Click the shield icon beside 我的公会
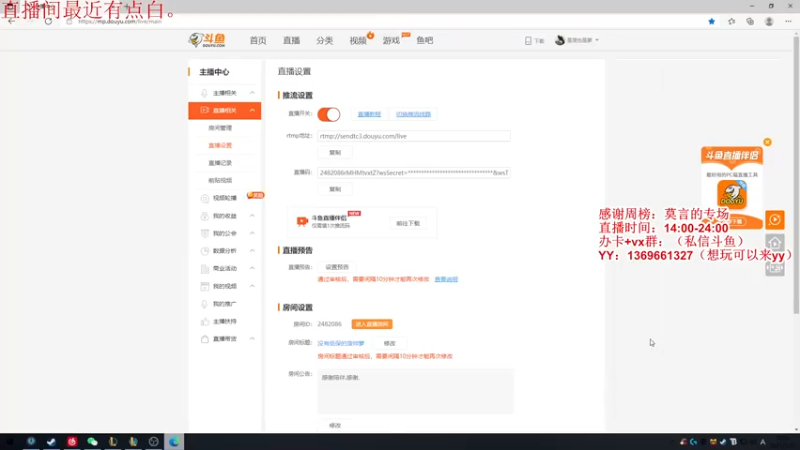 (x=205, y=233)
